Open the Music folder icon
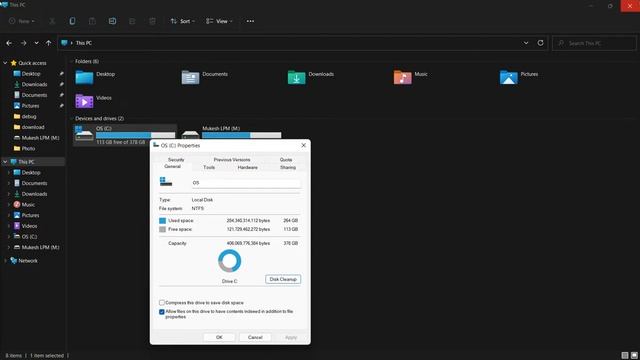The image size is (640, 360). tap(403, 77)
